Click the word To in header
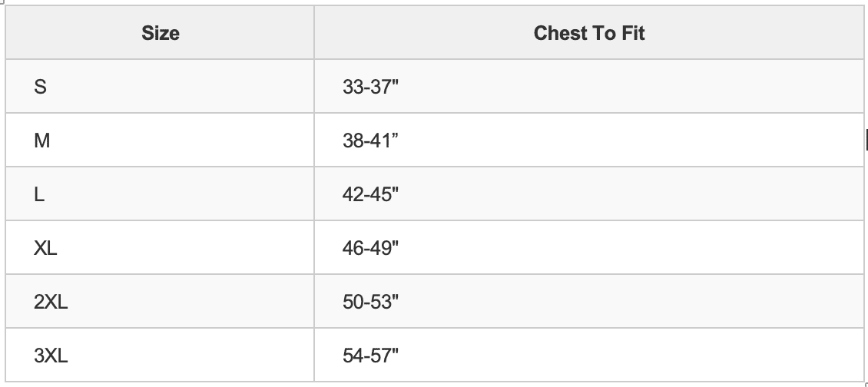 (603, 33)
